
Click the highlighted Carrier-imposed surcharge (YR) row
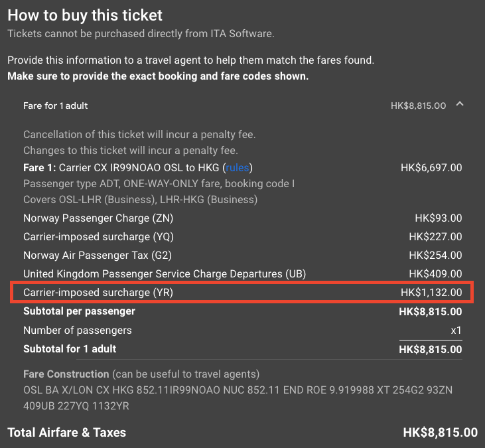[x=98, y=292]
